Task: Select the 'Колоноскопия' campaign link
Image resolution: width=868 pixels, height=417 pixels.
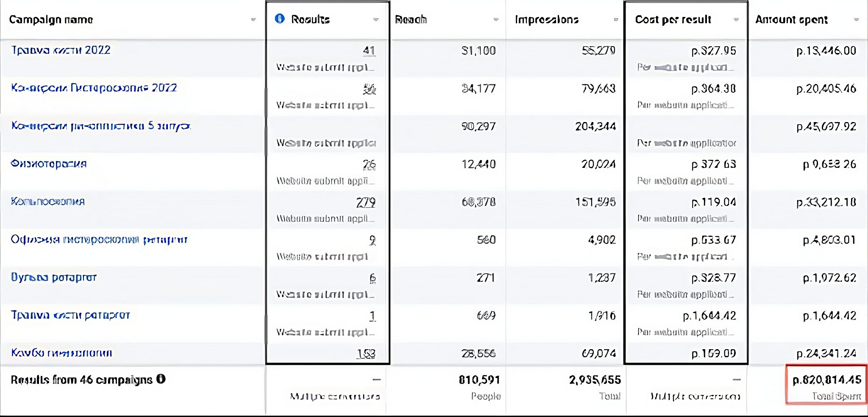Action: (x=48, y=202)
